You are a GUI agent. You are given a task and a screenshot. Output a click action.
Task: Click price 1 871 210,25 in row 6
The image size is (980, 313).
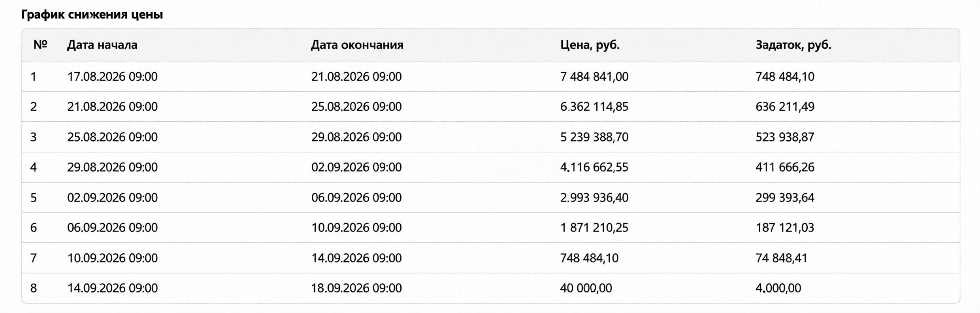click(x=594, y=228)
